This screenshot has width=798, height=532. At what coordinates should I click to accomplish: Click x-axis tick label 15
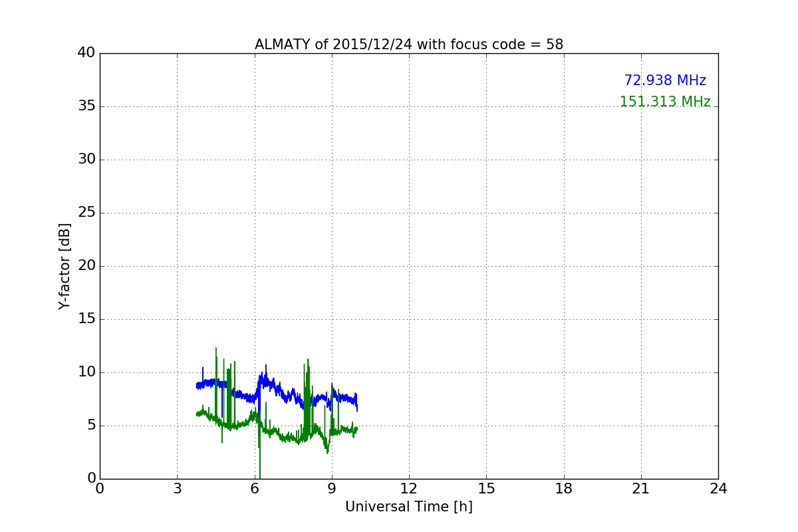tap(486, 489)
